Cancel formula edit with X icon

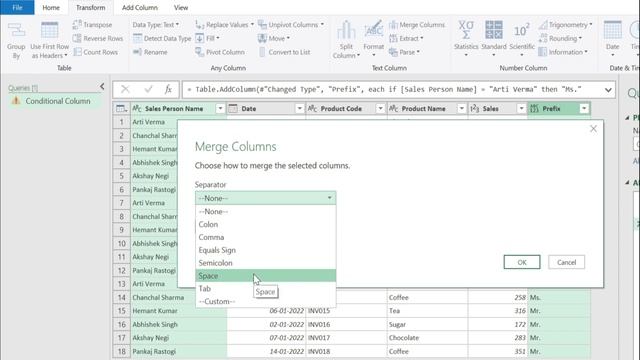point(125,89)
